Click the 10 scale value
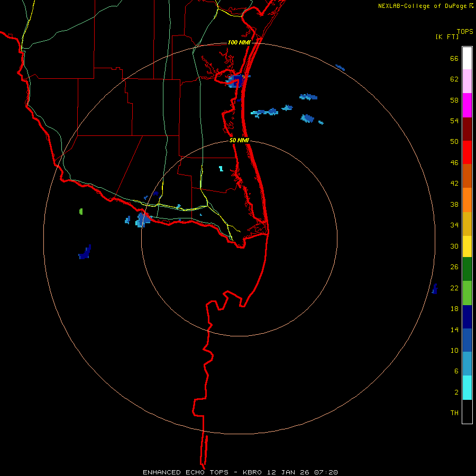Screen dimensions: 476x476 (x=454, y=350)
